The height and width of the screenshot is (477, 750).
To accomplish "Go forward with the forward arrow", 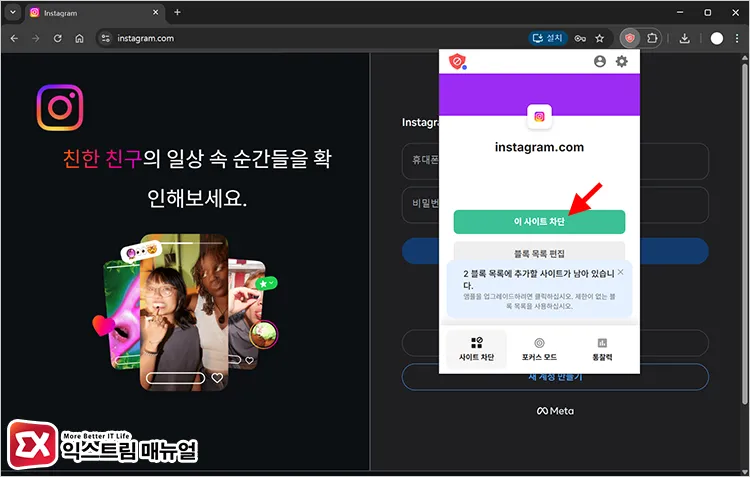I will 36,38.
